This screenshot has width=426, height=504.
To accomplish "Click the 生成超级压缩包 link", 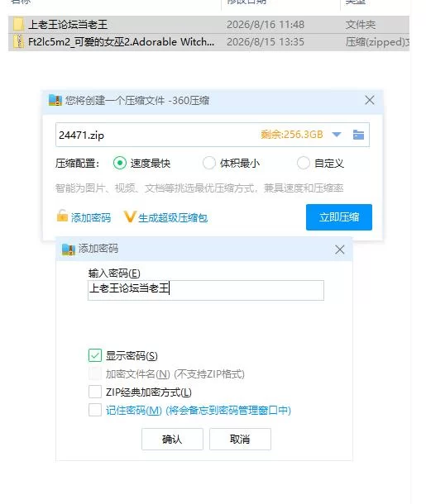I will tap(173, 218).
